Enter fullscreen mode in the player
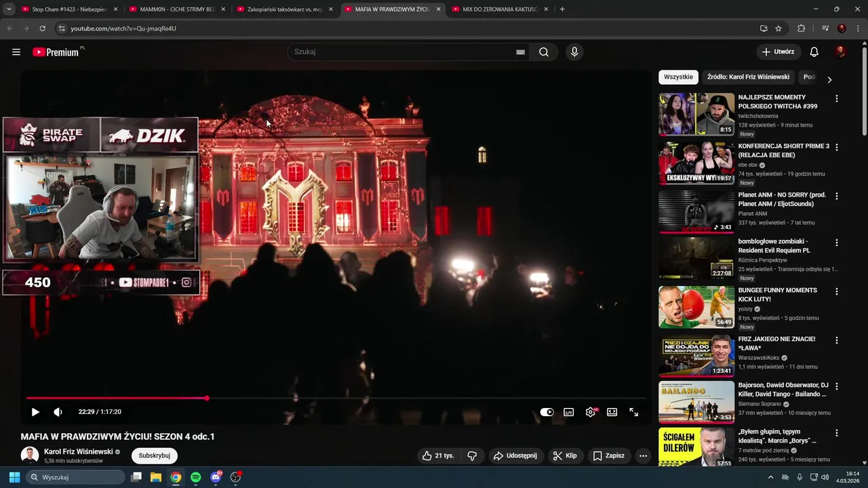868x488 pixels. pos(634,412)
